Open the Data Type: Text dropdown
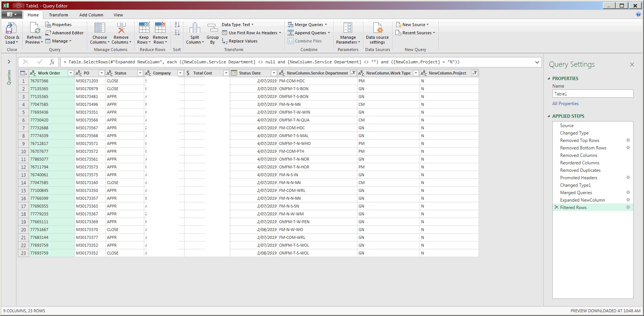 click(x=237, y=25)
